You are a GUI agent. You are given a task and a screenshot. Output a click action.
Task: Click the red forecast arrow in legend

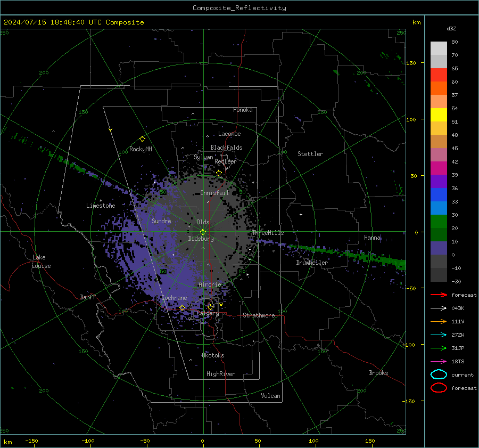click(439, 295)
